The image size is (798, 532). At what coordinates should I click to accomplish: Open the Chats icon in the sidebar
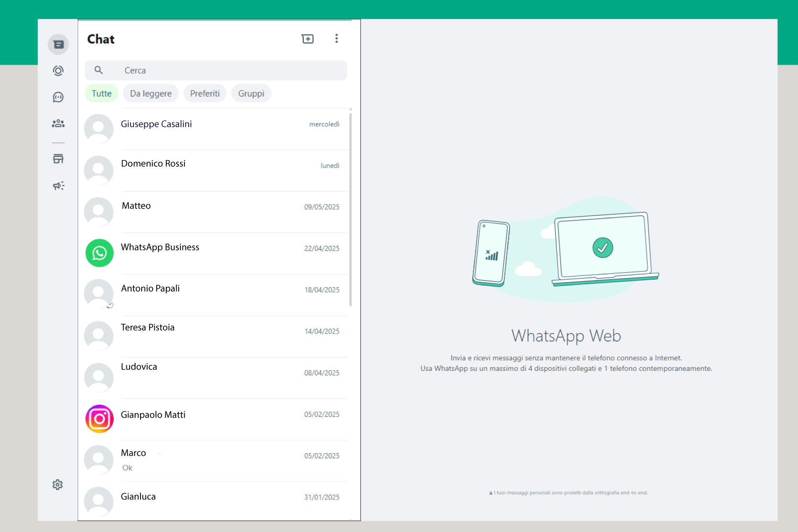[x=58, y=44]
